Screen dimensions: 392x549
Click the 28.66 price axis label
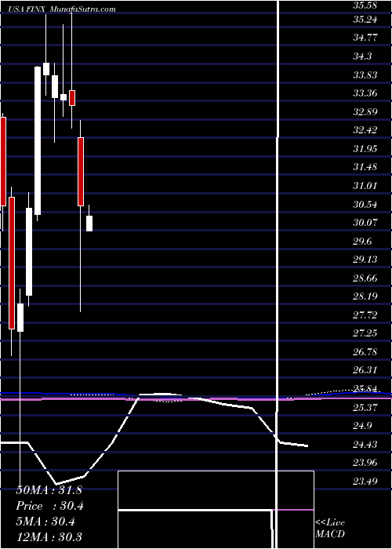click(365, 278)
